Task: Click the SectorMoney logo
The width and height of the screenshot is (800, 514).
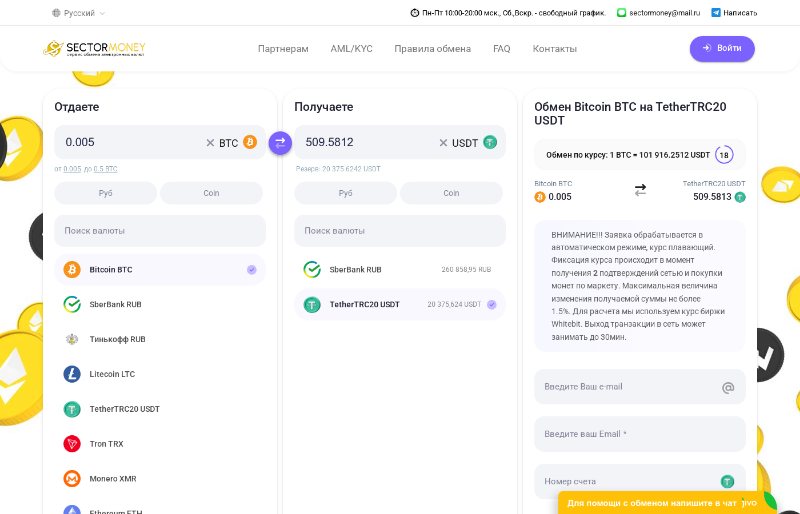Action: click(92, 48)
